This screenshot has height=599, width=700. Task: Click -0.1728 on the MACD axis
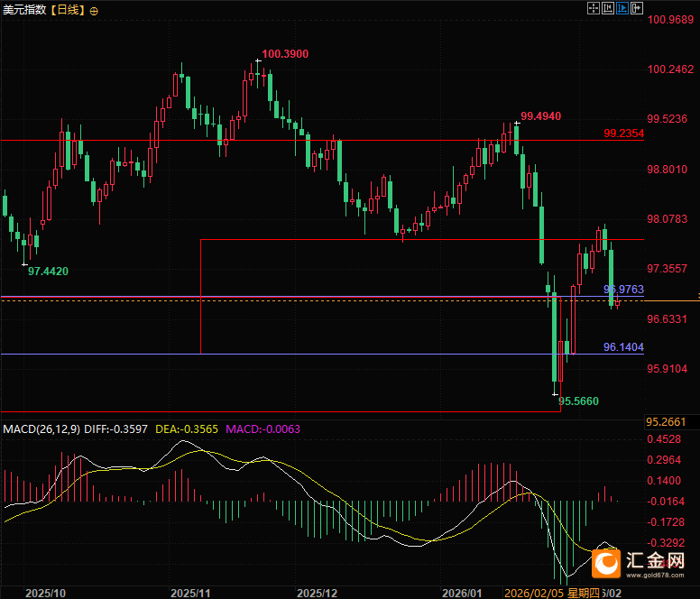click(x=666, y=521)
